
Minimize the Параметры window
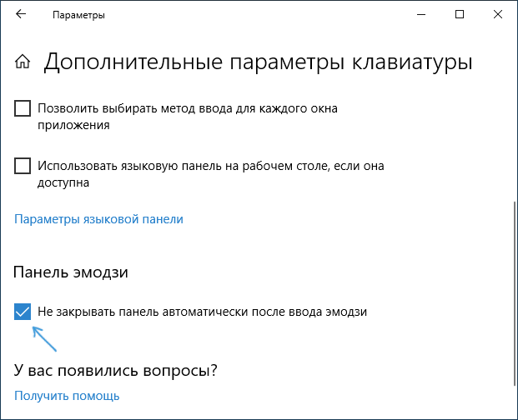[421, 14]
